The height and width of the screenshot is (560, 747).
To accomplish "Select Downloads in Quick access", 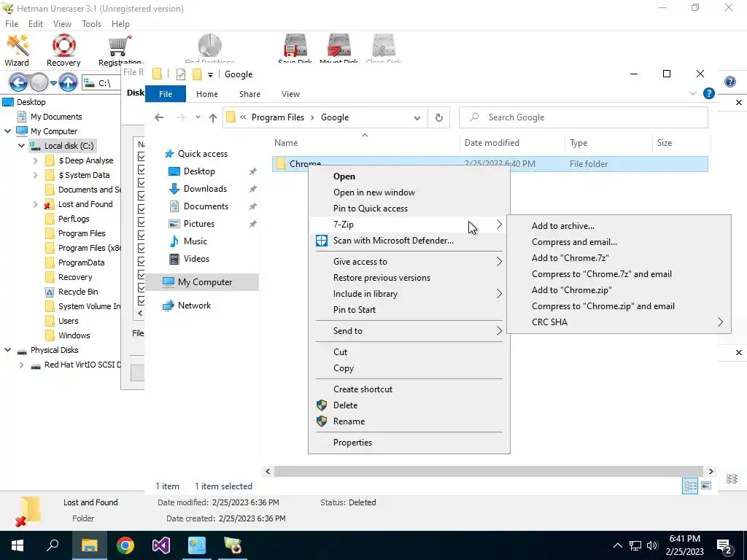I will 205,189.
